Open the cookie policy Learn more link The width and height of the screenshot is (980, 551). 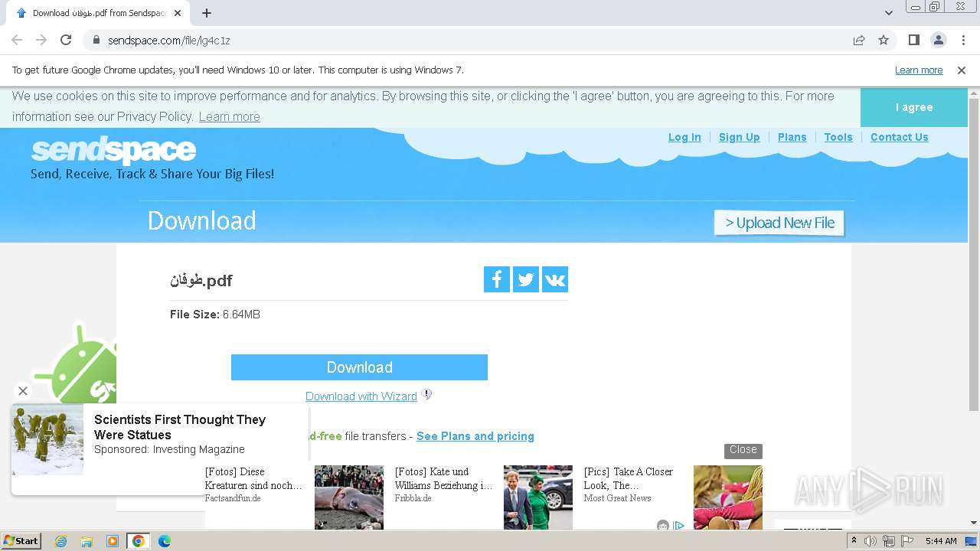229,116
